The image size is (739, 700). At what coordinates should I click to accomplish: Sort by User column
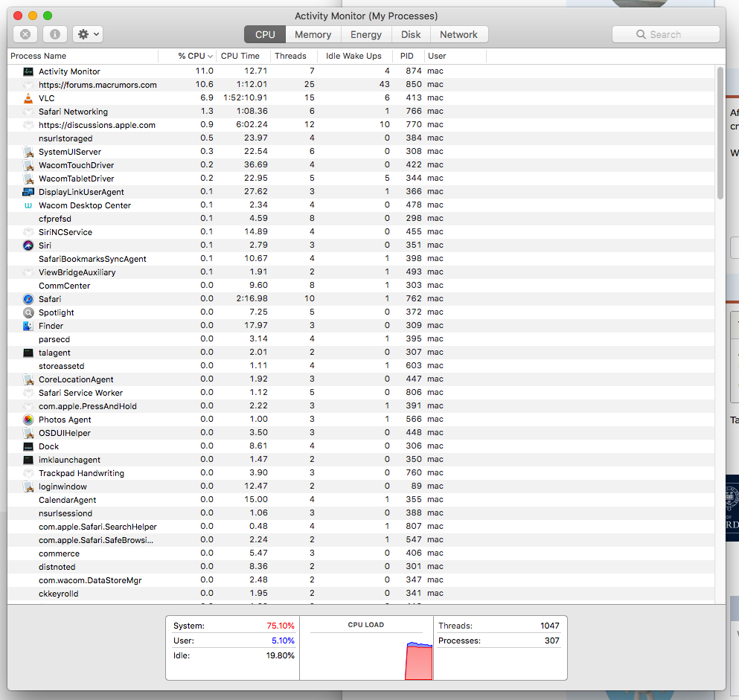coord(455,56)
